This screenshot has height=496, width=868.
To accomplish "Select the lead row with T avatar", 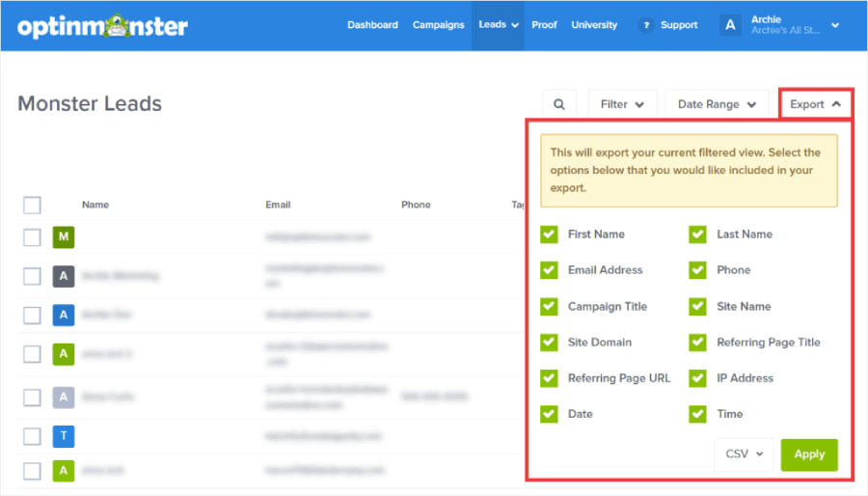I will pyautogui.click(x=32, y=436).
